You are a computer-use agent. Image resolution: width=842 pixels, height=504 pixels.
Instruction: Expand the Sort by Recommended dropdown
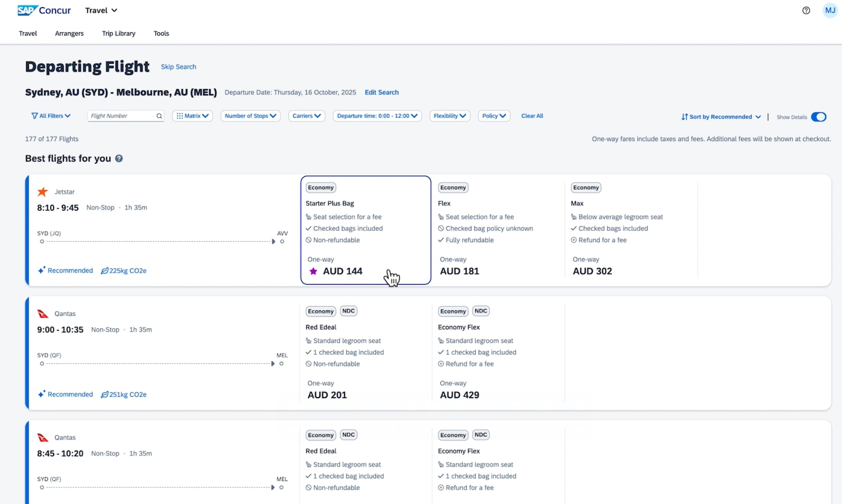tap(721, 117)
